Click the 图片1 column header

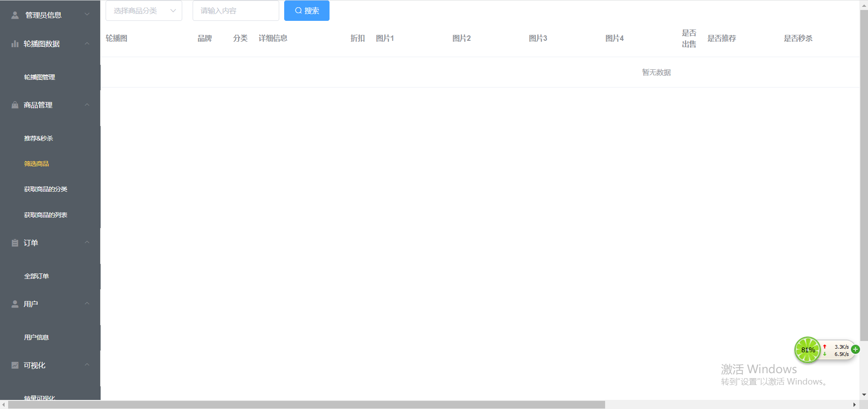coord(385,38)
